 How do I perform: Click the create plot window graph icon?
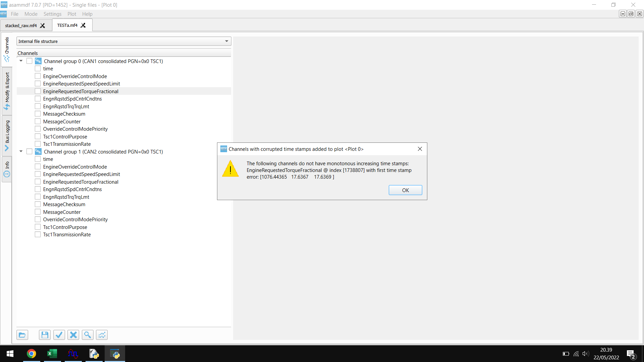pyautogui.click(x=102, y=335)
